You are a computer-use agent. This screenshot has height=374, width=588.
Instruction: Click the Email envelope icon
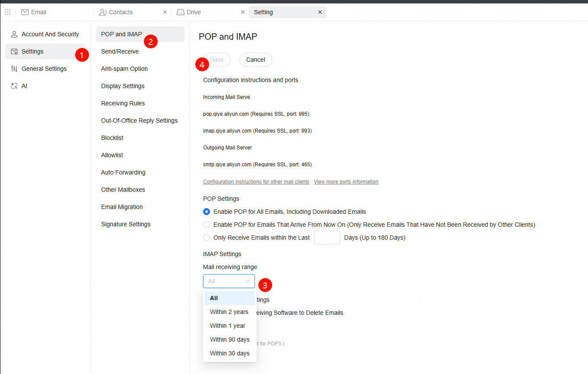tap(25, 12)
